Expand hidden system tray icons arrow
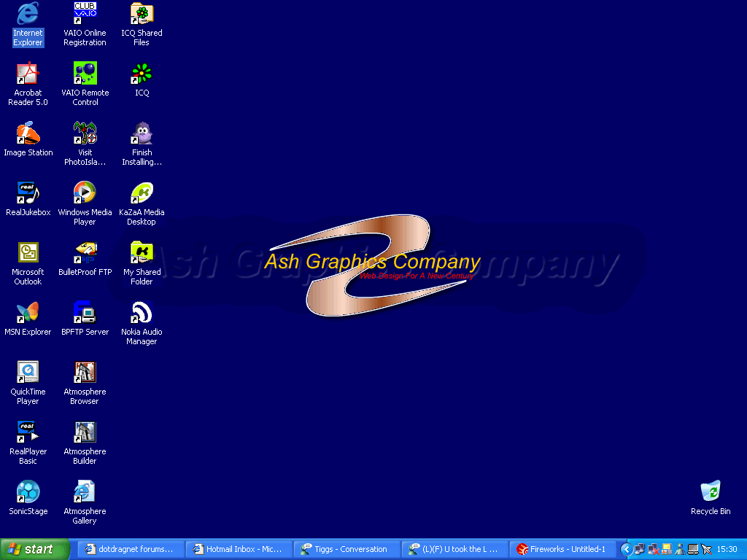Screen dimensions: 747x560 tap(626, 549)
